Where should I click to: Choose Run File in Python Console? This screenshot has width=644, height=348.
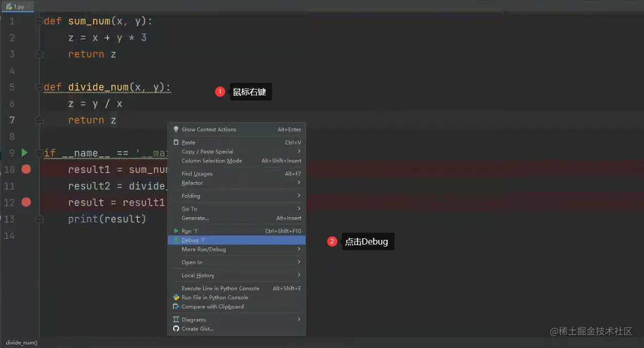click(x=237, y=297)
